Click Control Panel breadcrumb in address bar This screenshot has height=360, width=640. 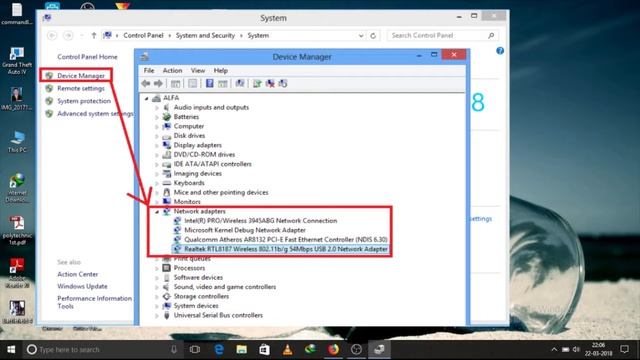tap(143, 36)
